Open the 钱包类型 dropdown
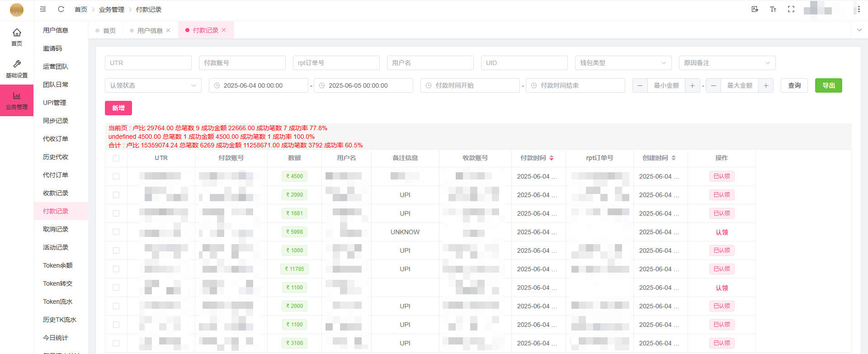 623,63
